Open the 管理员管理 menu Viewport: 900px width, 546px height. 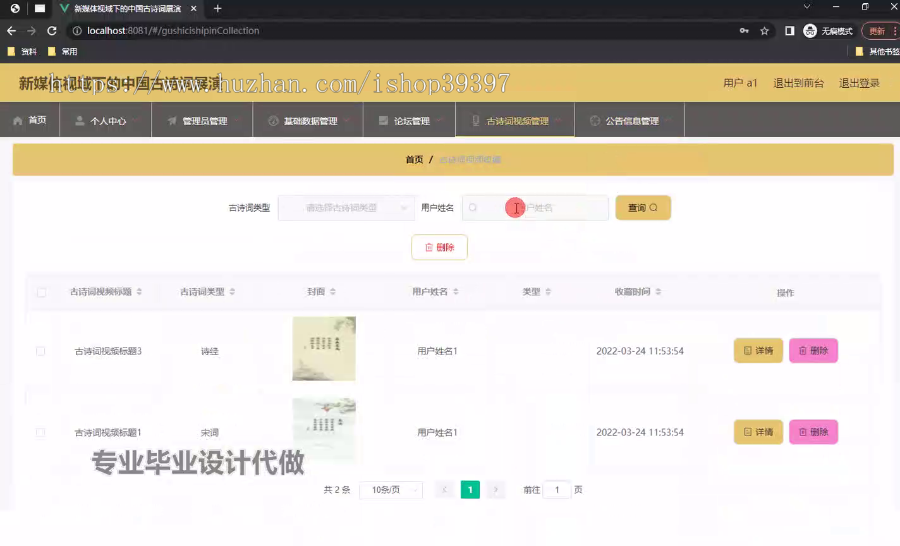coord(202,121)
